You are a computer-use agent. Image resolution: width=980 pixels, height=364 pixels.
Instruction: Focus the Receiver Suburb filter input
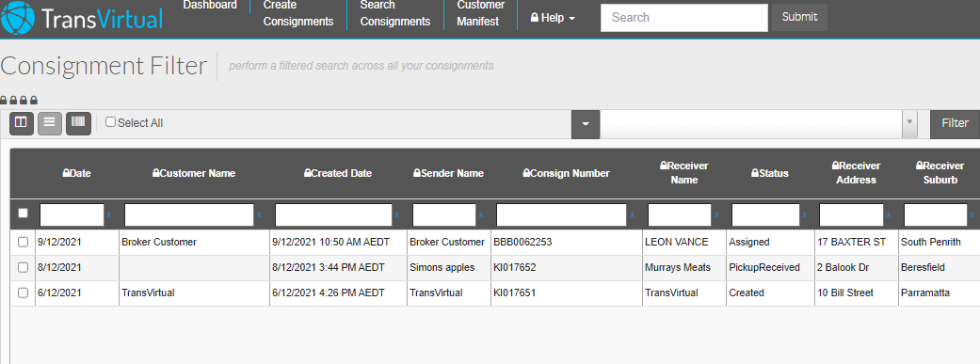point(936,214)
